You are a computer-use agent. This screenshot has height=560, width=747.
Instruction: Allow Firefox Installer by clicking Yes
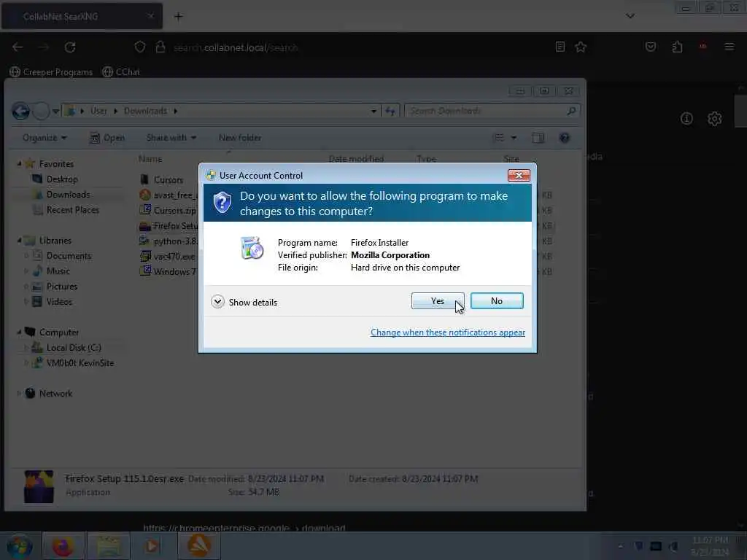[438, 301]
